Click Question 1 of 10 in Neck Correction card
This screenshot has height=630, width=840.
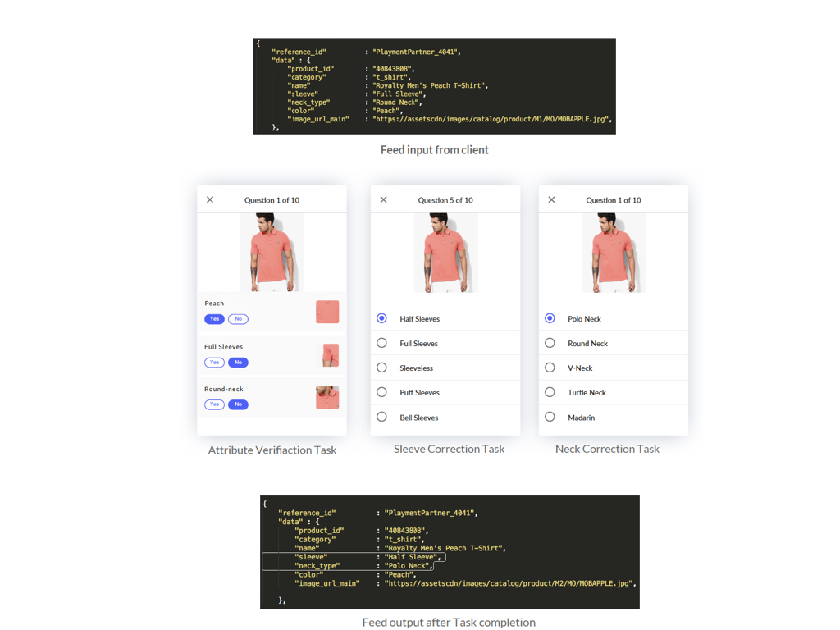pyautogui.click(x=614, y=200)
